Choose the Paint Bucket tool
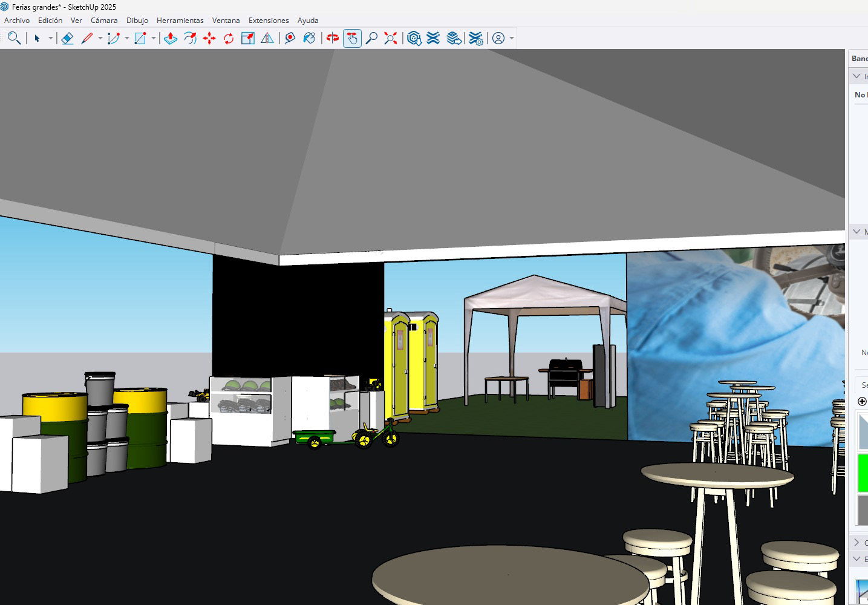Screen dimensions: 868x605 pyautogui.click(x=309, y=38)
